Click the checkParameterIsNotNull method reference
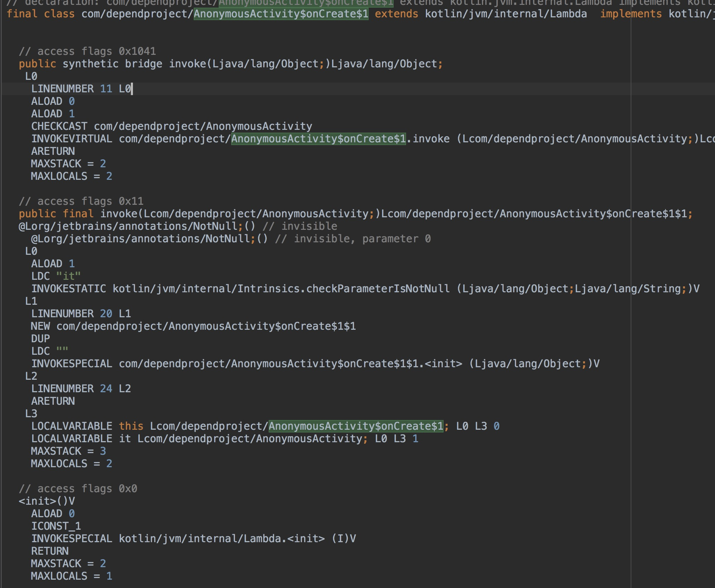 click(378, 289)
